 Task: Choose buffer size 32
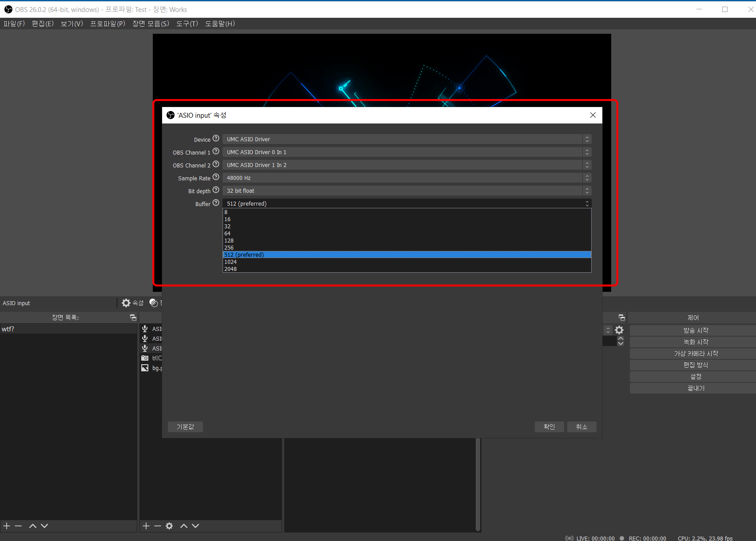coord(407,227)
